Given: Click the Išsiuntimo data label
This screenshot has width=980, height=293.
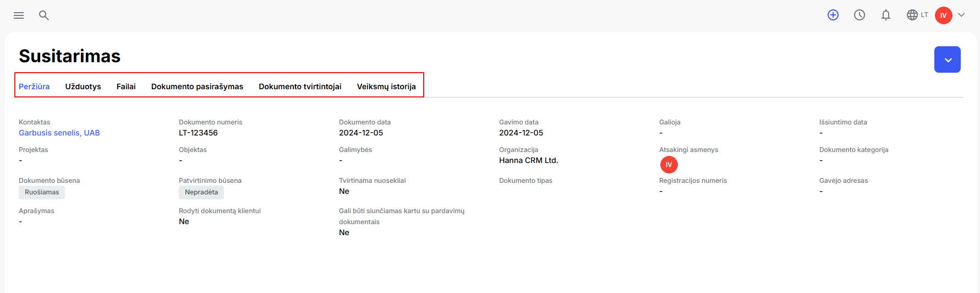Looking at the screenshot, I should click(x=843, y=122).
